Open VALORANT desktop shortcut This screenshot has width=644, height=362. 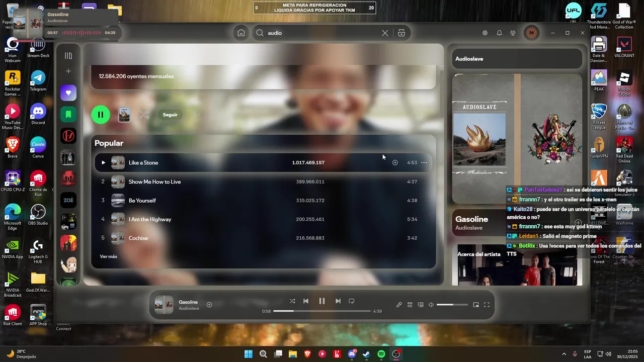(x=624, y=47)
